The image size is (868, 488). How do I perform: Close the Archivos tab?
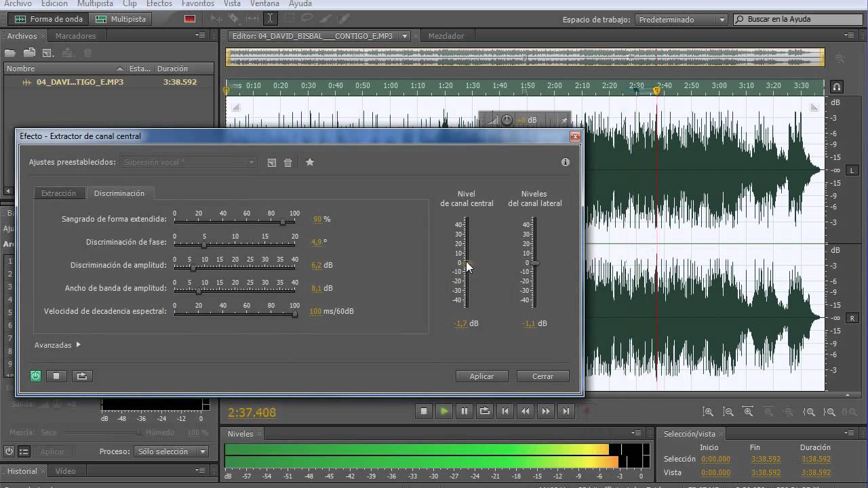pyautogui.click(x=43, y=36)
